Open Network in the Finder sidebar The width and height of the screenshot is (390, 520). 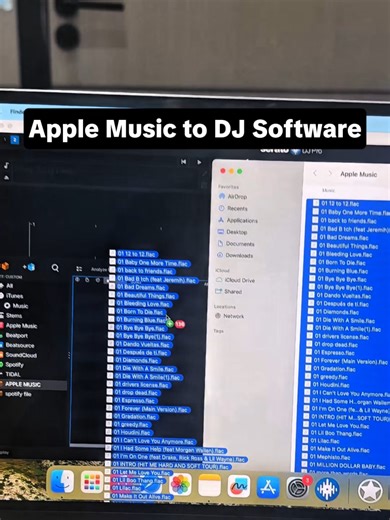230,316
